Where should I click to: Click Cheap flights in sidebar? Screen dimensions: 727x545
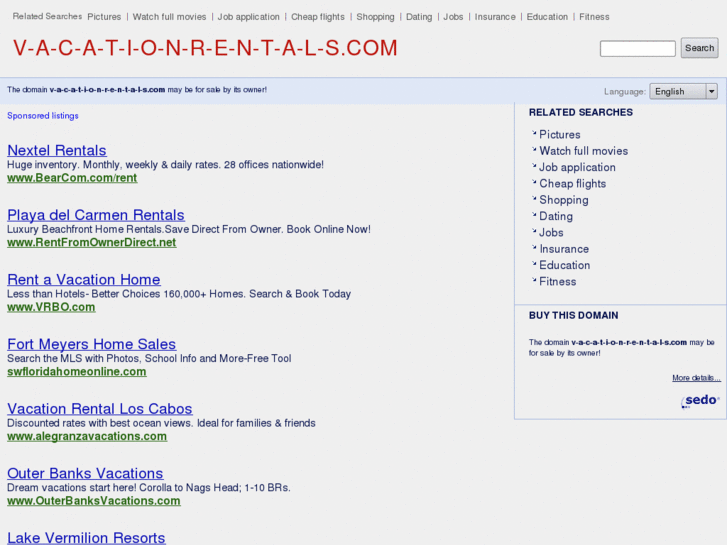(573, 183)
